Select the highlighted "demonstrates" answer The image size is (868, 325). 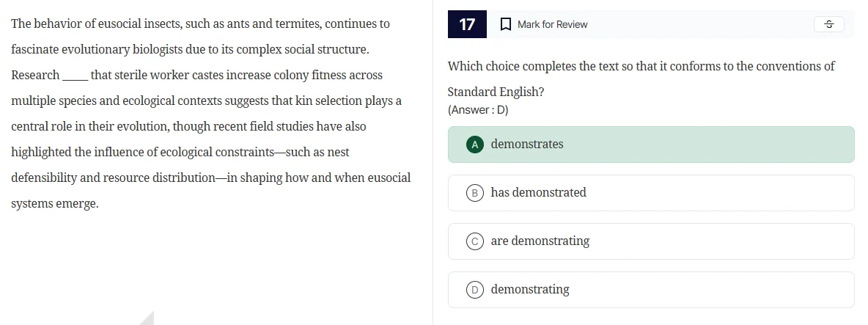coord(527,144)
